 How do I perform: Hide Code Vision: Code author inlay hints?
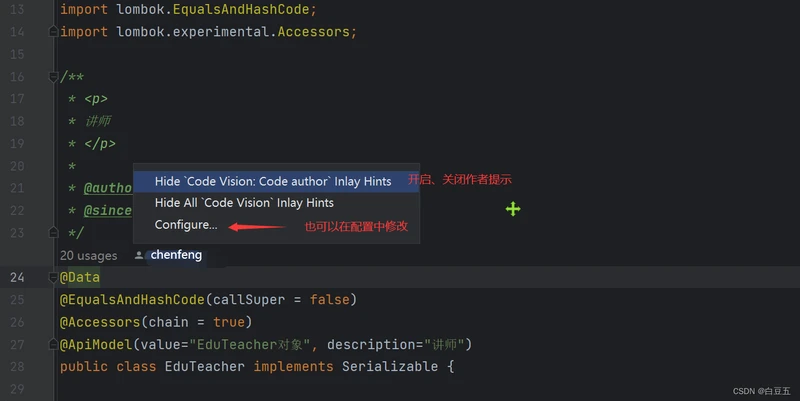272,181
